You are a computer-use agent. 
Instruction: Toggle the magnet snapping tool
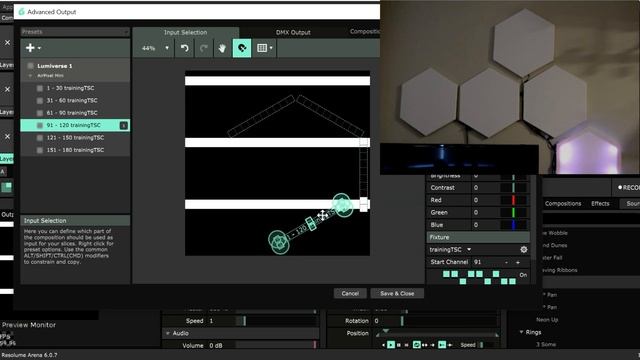(x=242, y=48)
